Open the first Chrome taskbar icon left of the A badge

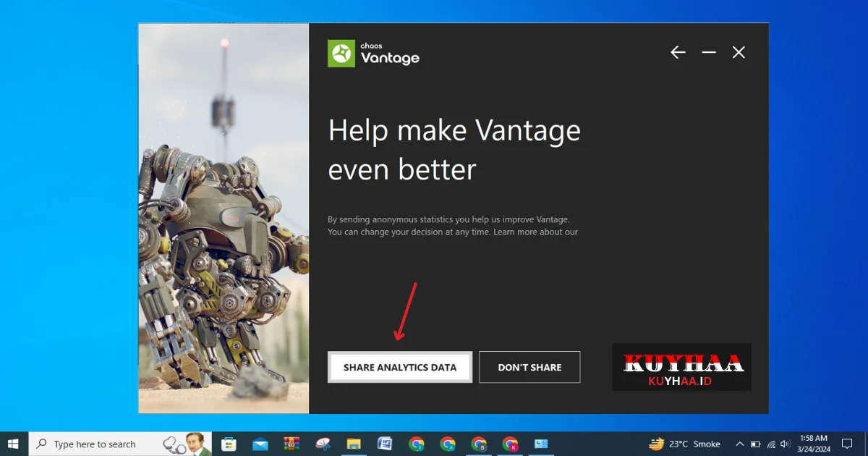[x=416, y=444]
